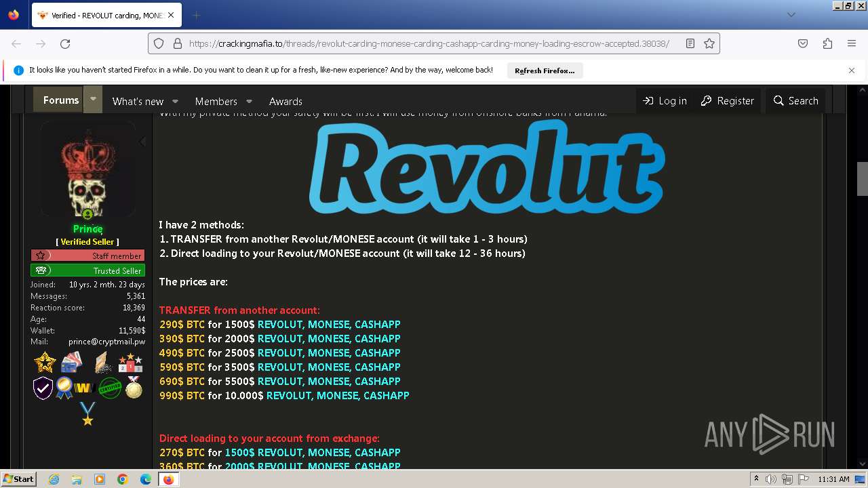The image size is (868, 488).
Task: Click the purple shield checkmark badge
Action: click(43, 388)
